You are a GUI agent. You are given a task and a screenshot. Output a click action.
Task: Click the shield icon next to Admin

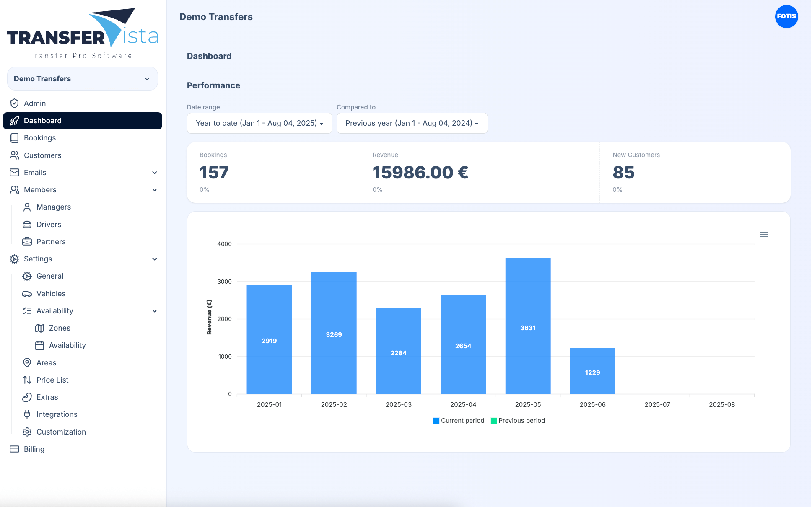click(x=15, y=103)
